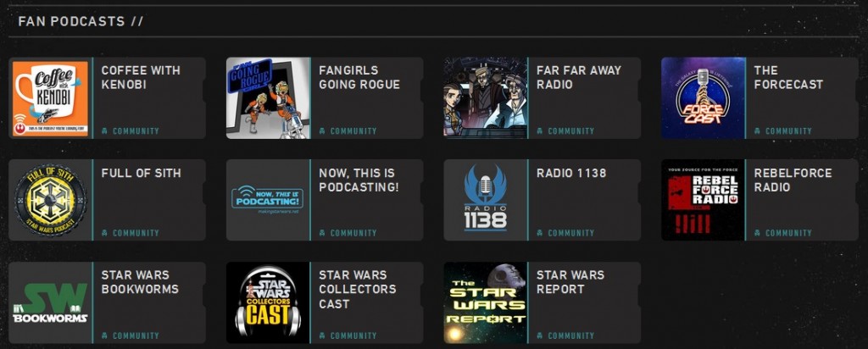Click Now, This Is Podcasting! title
868x349 pixels.
[x=359, y=180]
